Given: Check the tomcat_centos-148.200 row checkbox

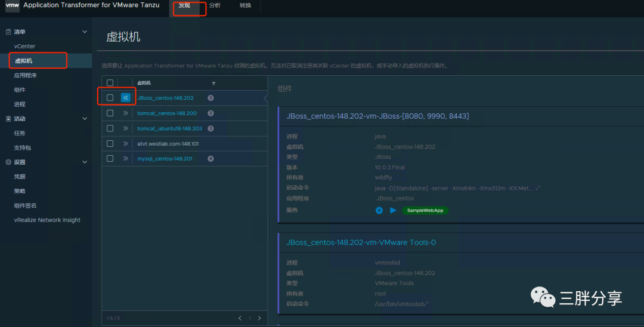Looking at the screenshot, I should [110, 113].
